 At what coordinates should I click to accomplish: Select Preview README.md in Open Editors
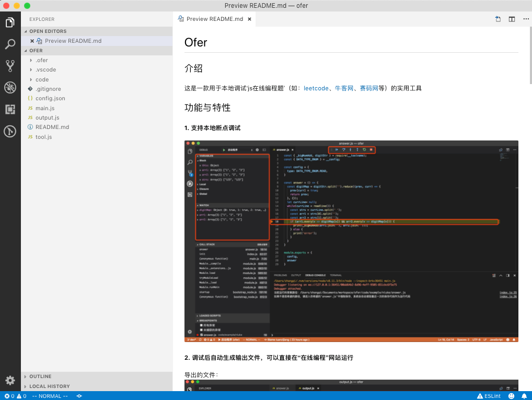click(97, 41)
